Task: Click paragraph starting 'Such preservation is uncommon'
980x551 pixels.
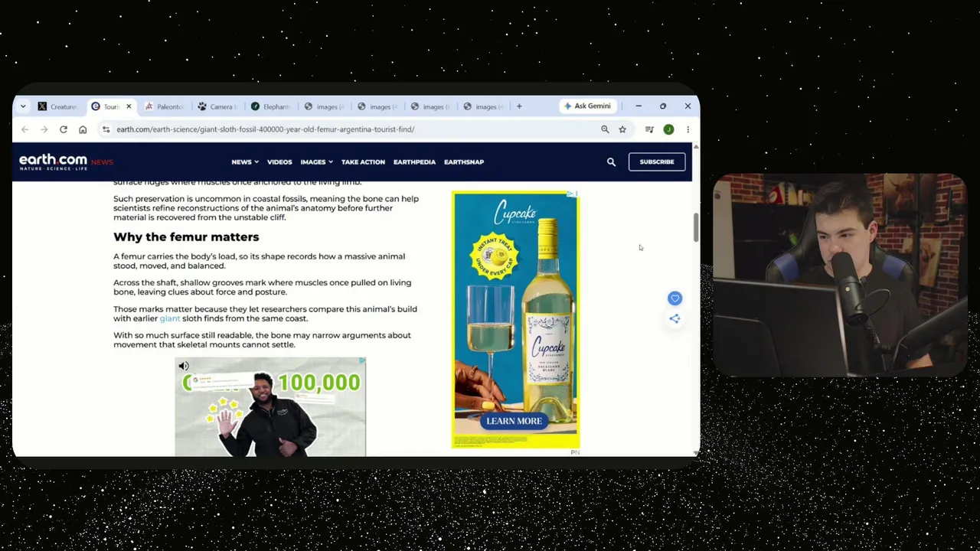Action: 266,208
